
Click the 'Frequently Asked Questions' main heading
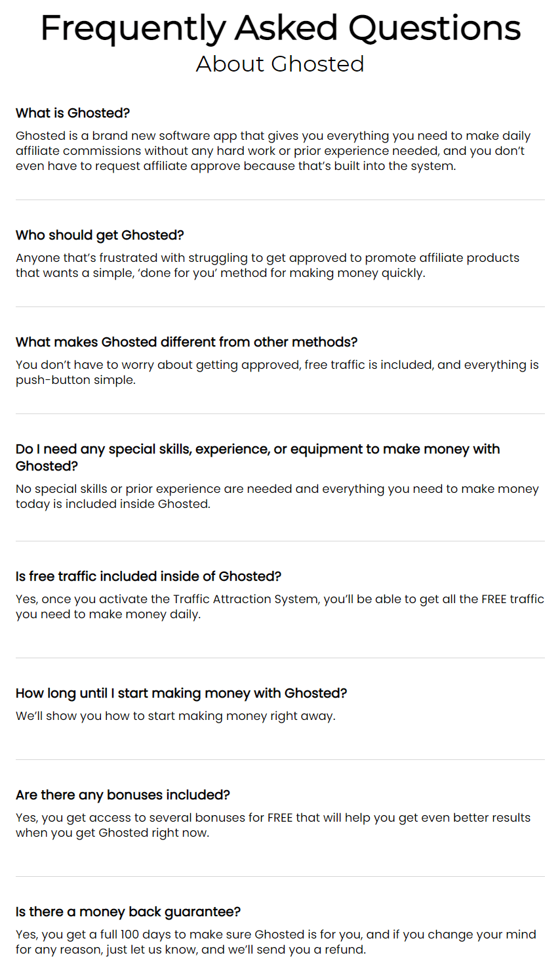point(280,30)
